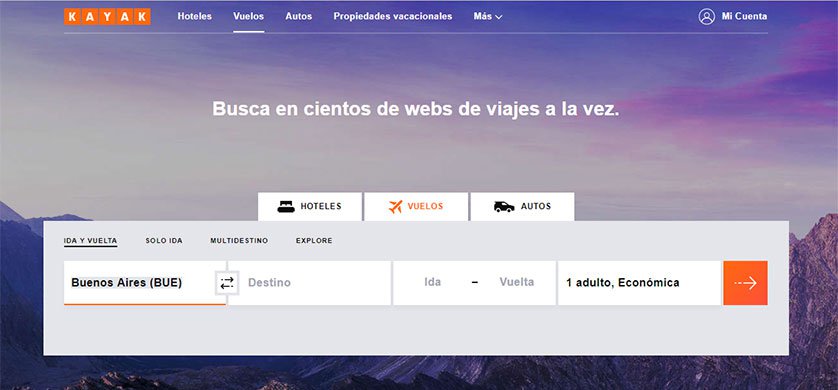
Task: Click the KAYAK logo
Action: click(x=107, y=17)
